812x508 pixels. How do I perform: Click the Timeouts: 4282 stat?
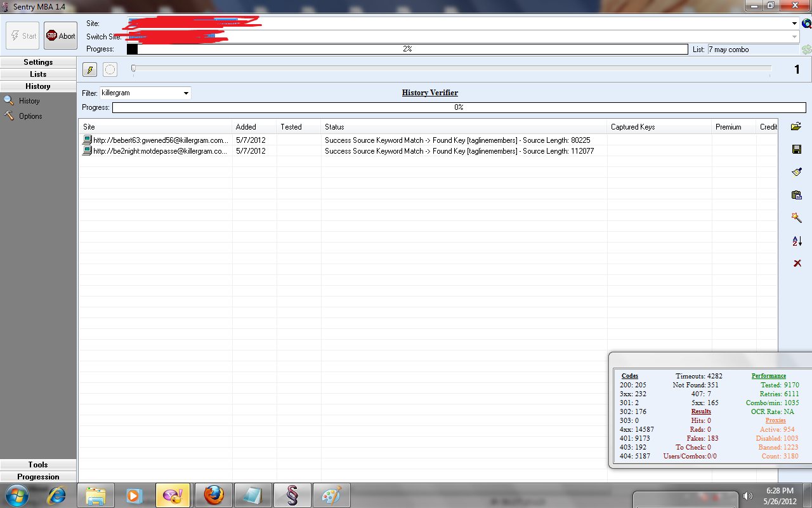point(699,376)
